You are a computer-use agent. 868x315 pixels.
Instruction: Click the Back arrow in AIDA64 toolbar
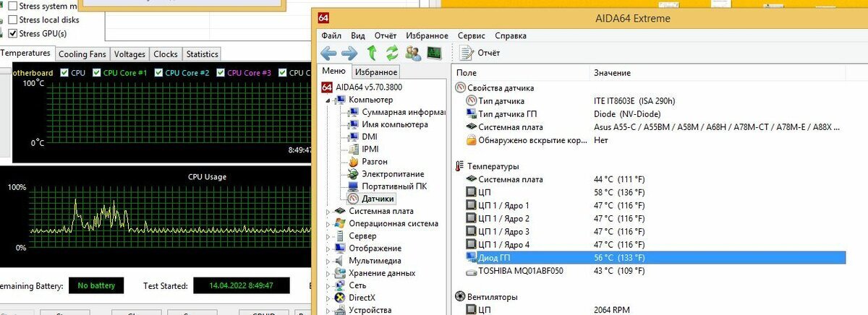329,53
